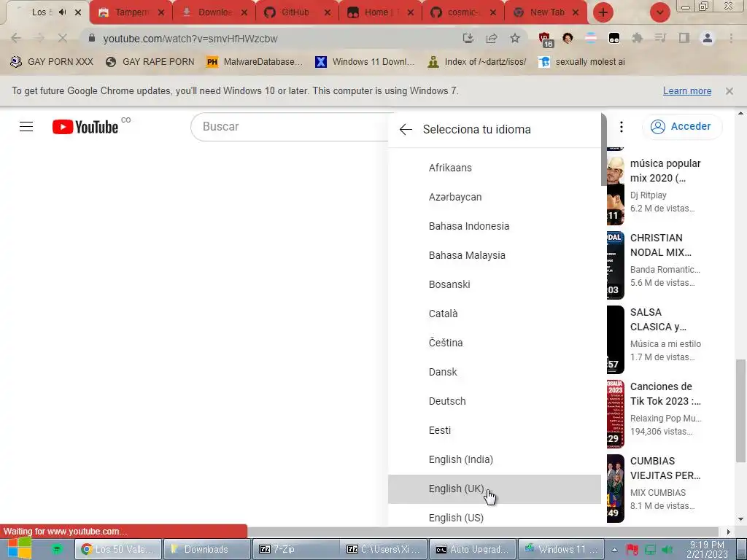747x560 pixels.
Task: Select Eesti language
Action: pyautogui.click(x=495, y=430)
